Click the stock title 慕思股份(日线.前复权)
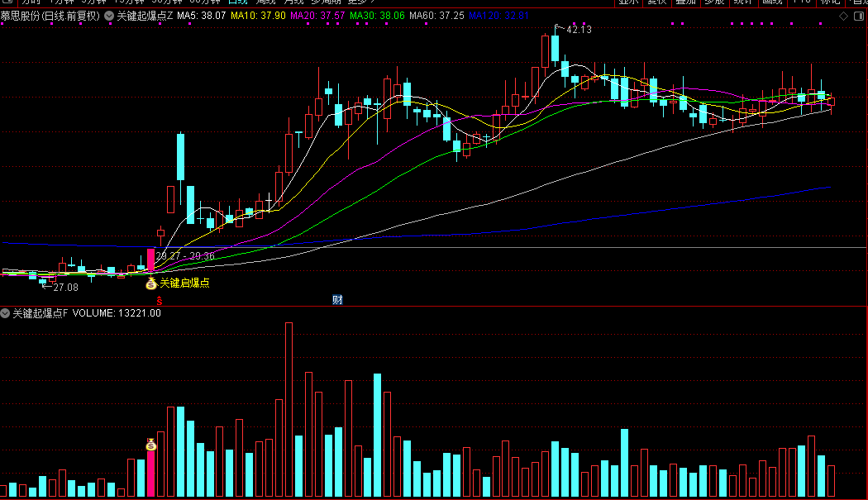This screenshot has width=868, height=500. (50, 16)
